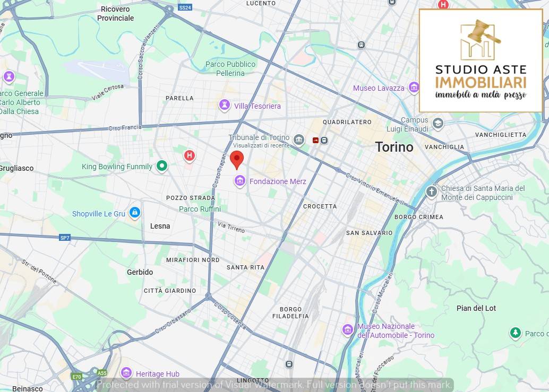This screenshot has height=392, width=549.
Task: Select the red destination marker pin
Action: [237, 158]
